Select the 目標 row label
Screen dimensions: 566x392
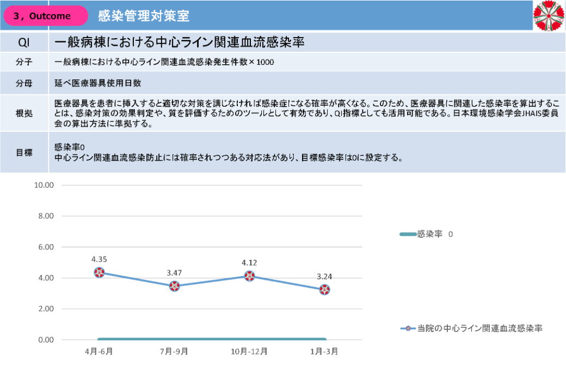tap(24, 152)
